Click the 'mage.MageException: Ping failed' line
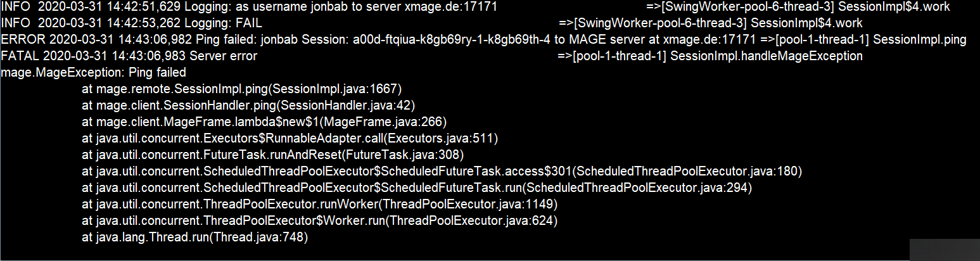Image resolution: width=980 pixels, height=261 pixels. 94,73
